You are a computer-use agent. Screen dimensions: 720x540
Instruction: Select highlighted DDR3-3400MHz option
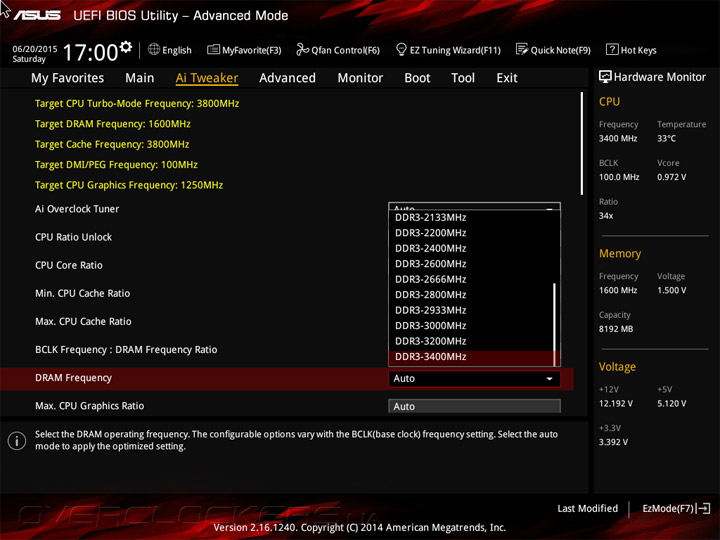[471, 357]
